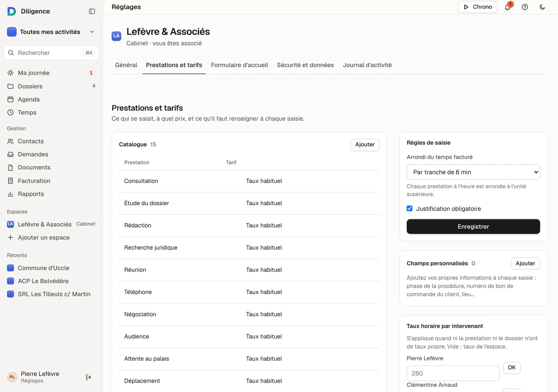Open Lefèvre & Associés espace in sidebar
This screenshot has width=558, height=392.
coord(51,224)
